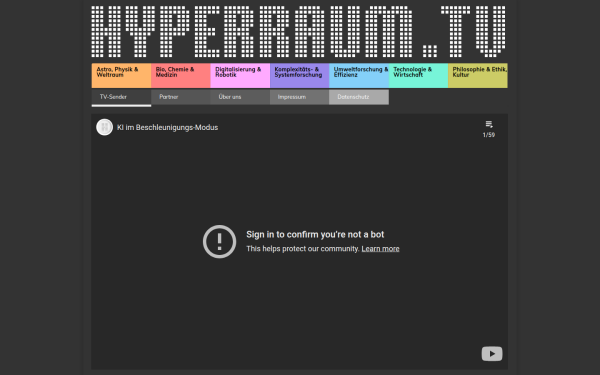Select Technologie & Wirtschaft category
This screenshot has width=600, height=375.
coord(418,75)
